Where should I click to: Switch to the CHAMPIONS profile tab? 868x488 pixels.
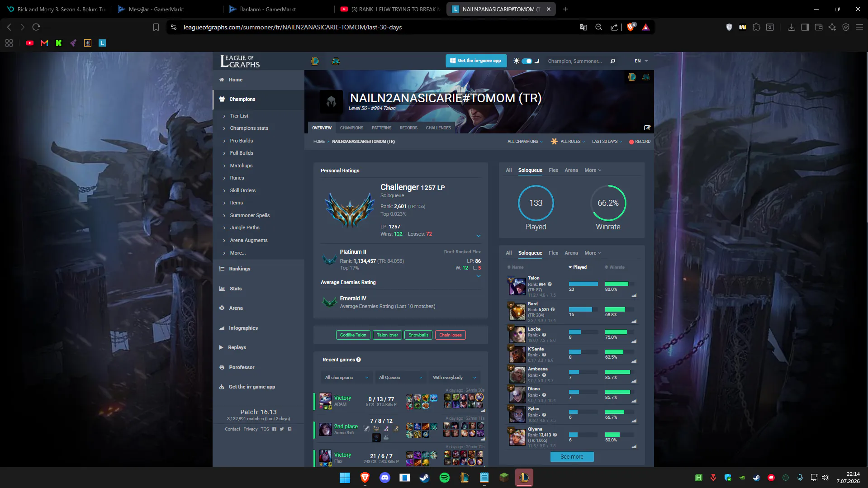pyautogui.click(x=351, y=128)
